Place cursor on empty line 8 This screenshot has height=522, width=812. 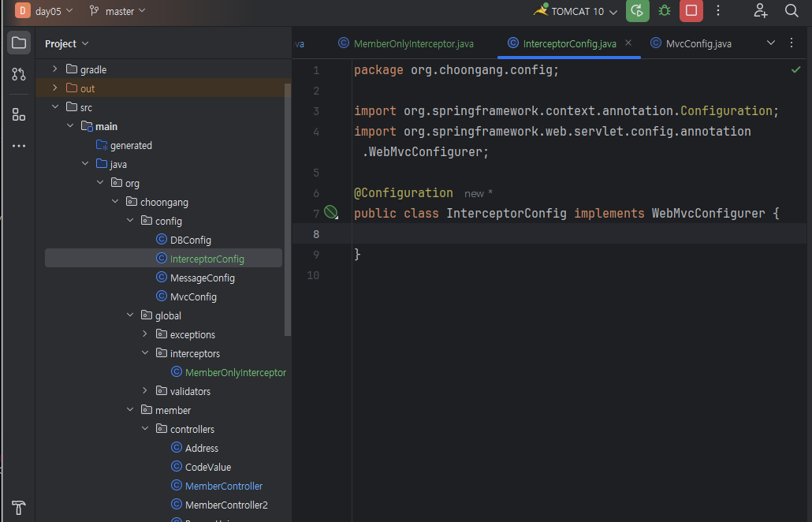(577, 233)
